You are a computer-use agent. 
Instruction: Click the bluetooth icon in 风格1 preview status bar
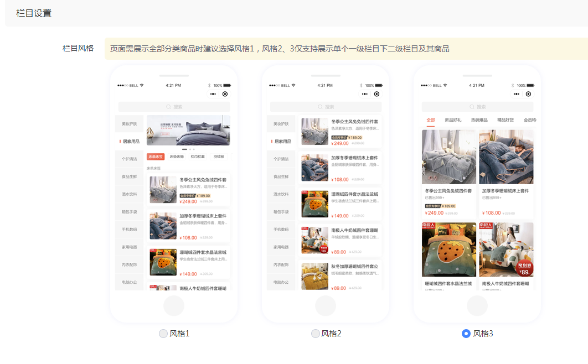(209, 85)
